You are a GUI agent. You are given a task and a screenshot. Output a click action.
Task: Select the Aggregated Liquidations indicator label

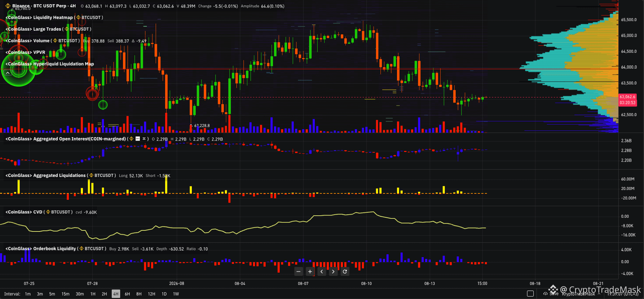(45, 175)
